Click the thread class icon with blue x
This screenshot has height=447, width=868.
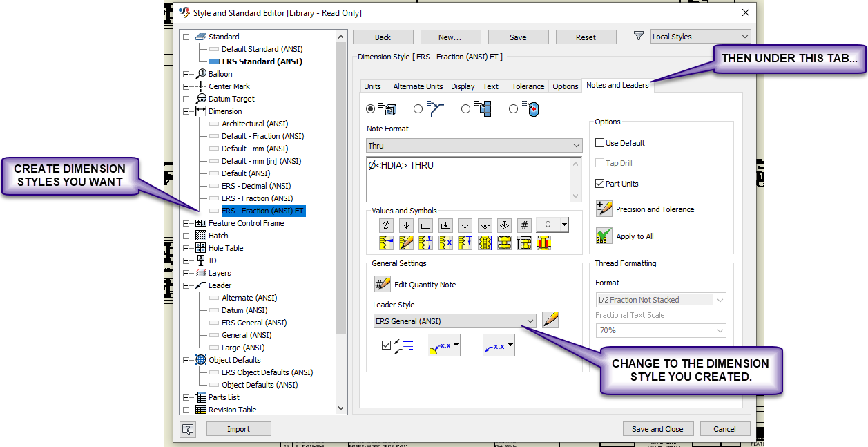point(446,243)
